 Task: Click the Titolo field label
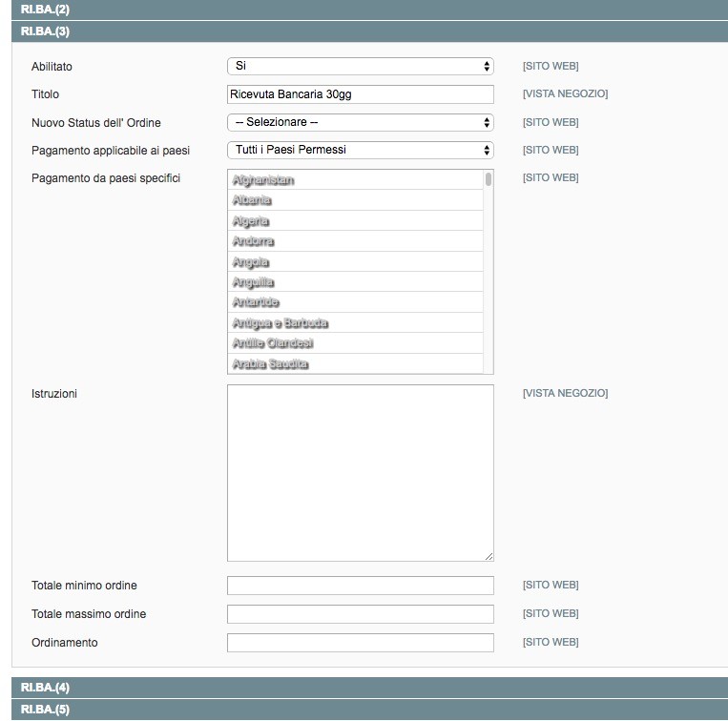click(45, 94)
